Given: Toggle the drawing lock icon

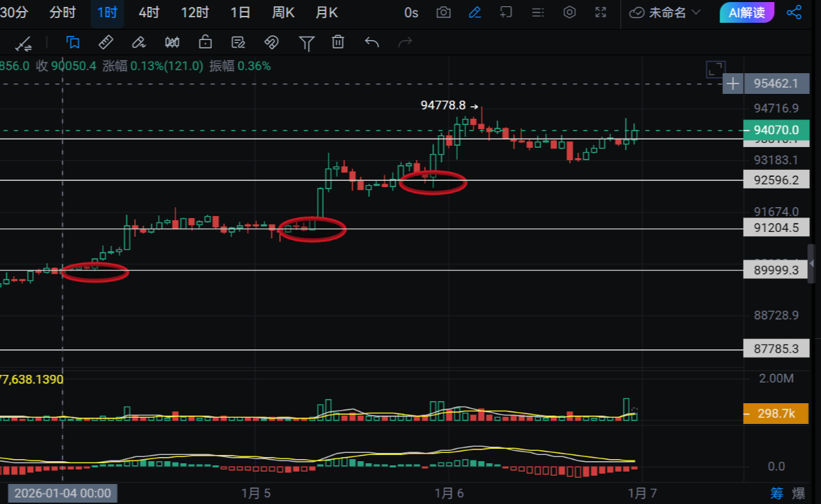Looking at the screenshot, I should [205, 42].
